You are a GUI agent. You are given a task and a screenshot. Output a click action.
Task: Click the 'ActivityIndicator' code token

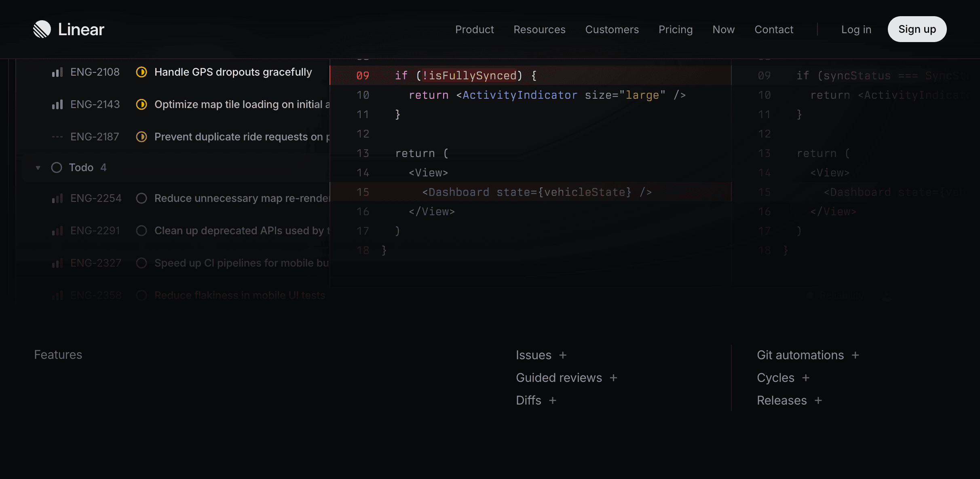point(520,95)
